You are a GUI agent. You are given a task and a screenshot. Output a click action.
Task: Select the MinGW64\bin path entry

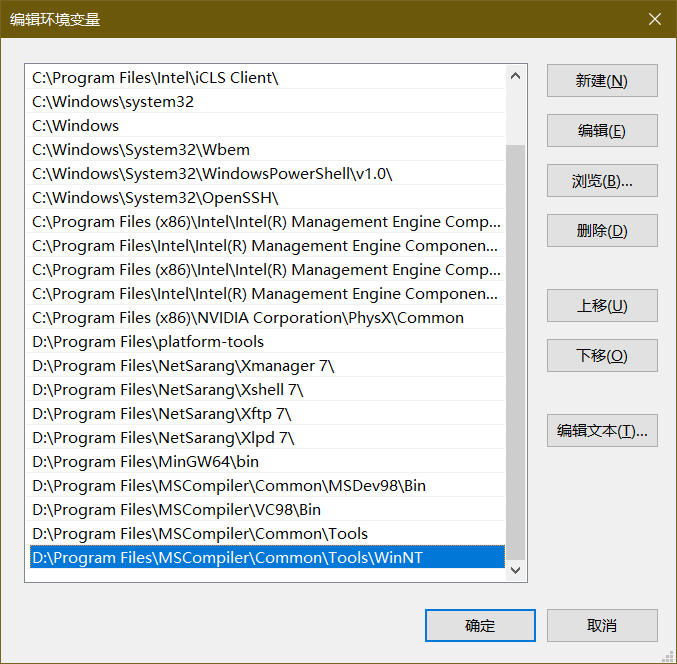(145, 462)
